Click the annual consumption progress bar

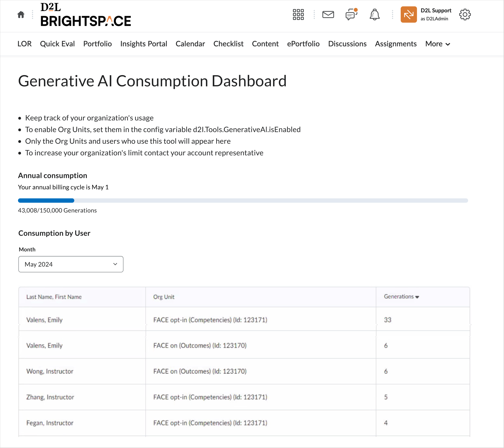coord(243,200)
